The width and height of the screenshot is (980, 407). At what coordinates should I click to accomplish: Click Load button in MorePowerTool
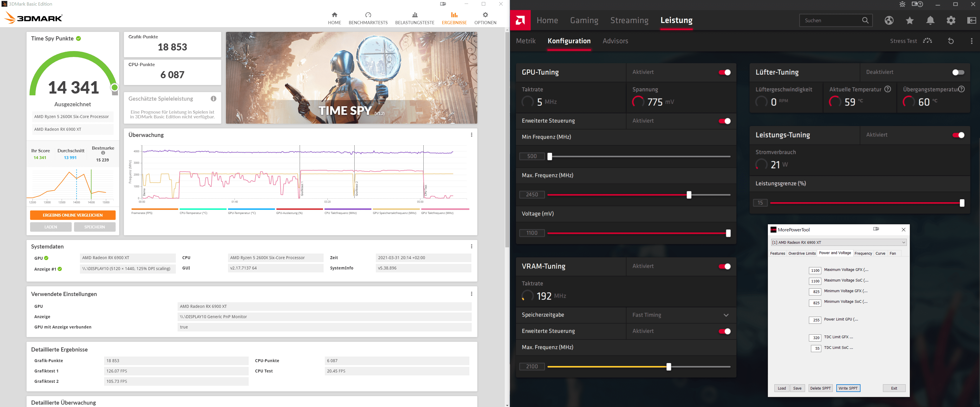coord(781,388)
